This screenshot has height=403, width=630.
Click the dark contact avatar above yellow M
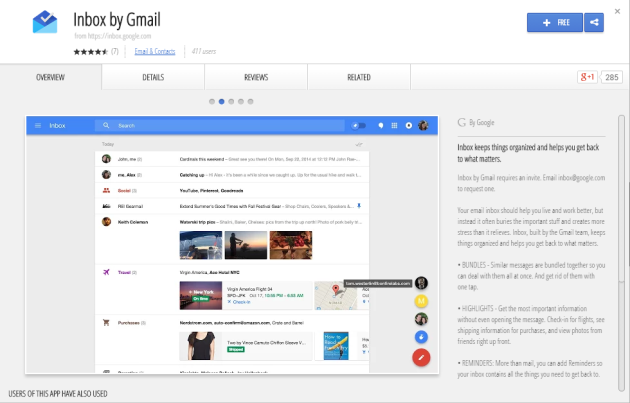pos(421,283)
